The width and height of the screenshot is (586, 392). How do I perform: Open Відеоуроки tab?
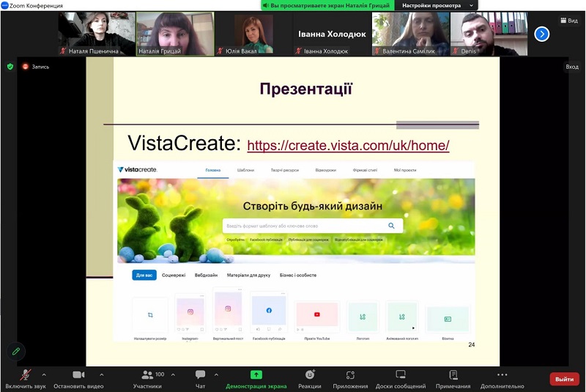point(325,170)
